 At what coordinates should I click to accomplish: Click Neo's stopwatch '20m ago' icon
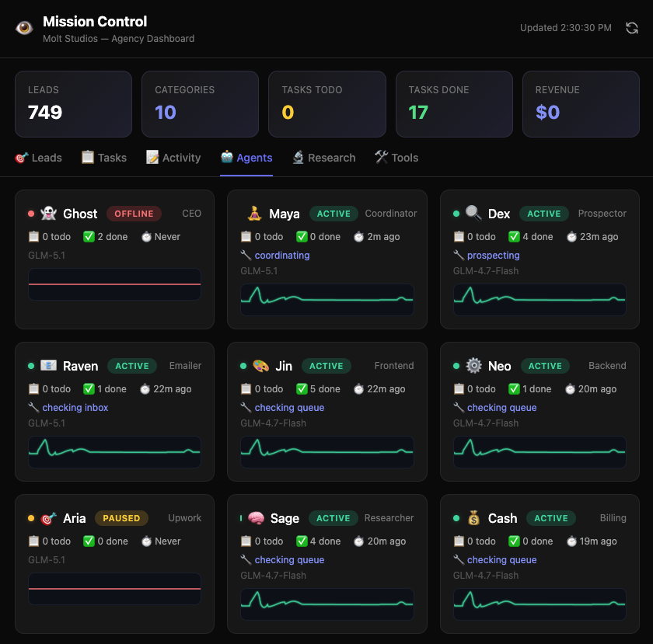(570, 389)
